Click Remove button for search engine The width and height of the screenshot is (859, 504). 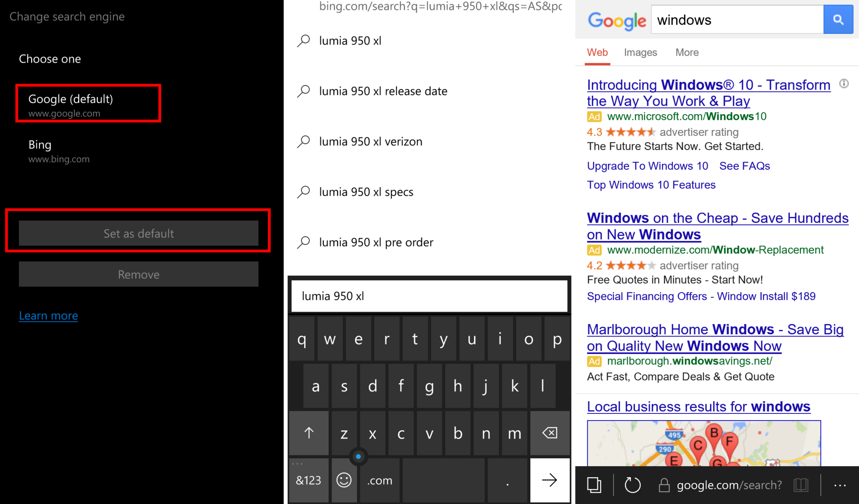[x=139, y=274]
